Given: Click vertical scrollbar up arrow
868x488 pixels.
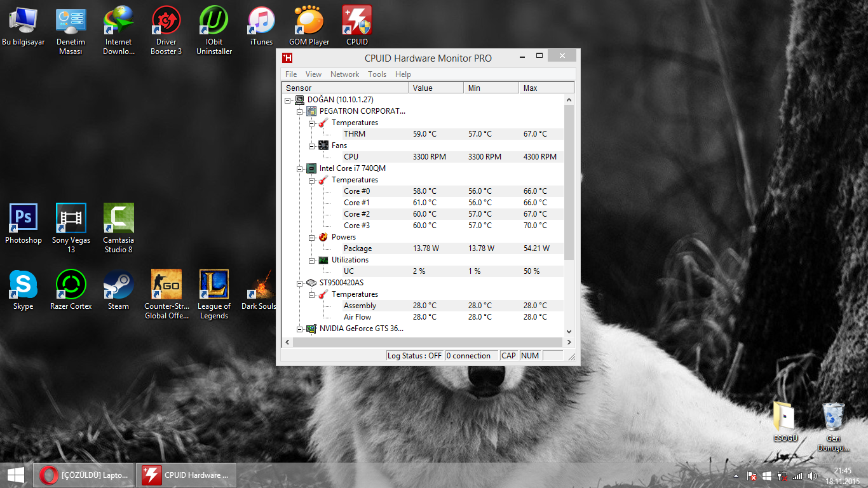Looking at the screenshot, I should click(x=569, y=100).
